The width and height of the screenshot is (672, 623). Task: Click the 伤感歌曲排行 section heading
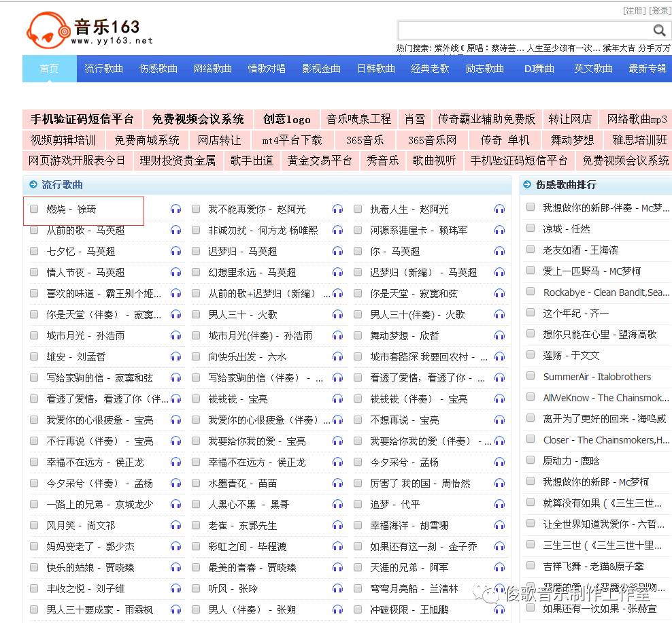tap(566, 185)
